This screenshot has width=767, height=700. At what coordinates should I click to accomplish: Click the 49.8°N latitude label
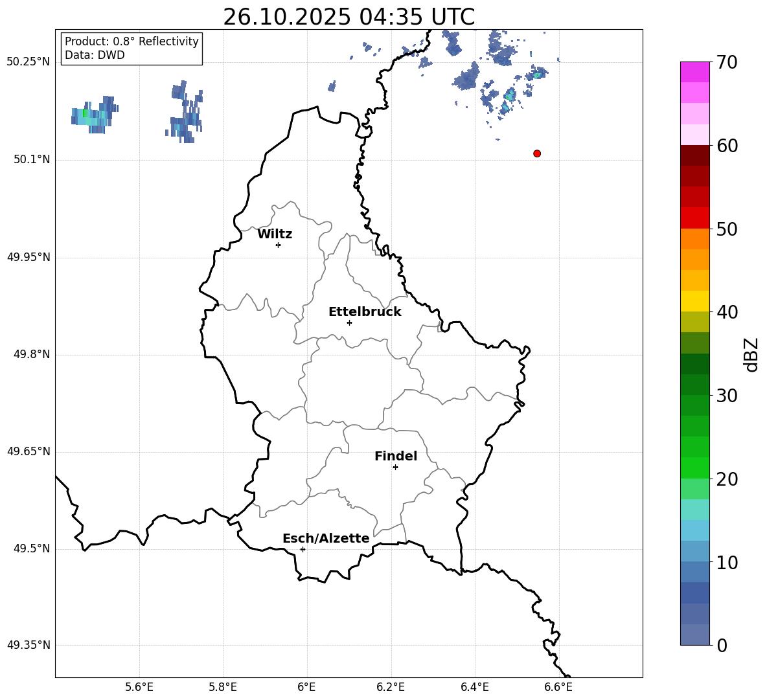point(32,354)
